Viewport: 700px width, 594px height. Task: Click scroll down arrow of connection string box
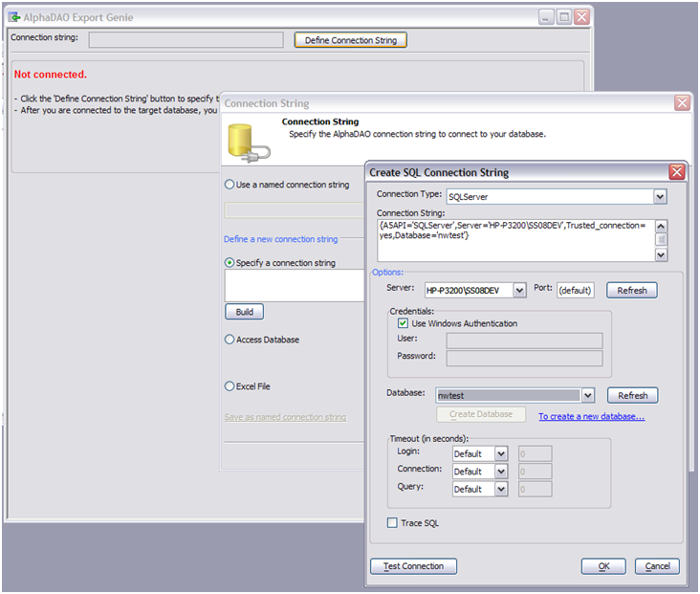pos(661,255)
